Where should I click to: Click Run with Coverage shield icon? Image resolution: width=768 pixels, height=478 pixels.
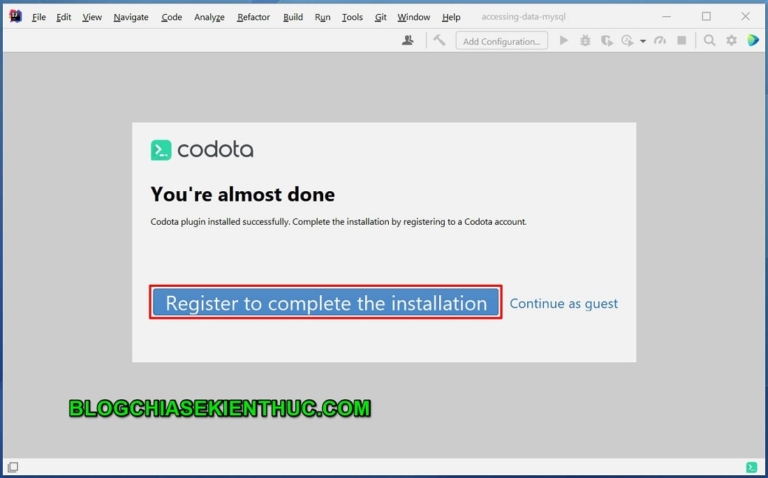pyautogui.click(x=606, y=41)
